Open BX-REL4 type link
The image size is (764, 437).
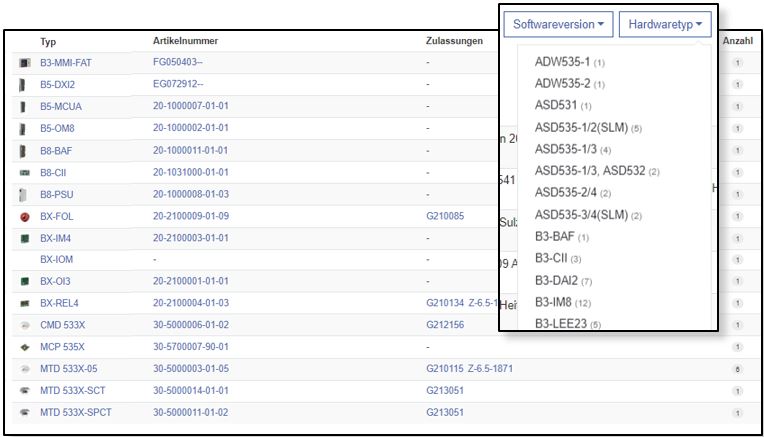[59, 303]
